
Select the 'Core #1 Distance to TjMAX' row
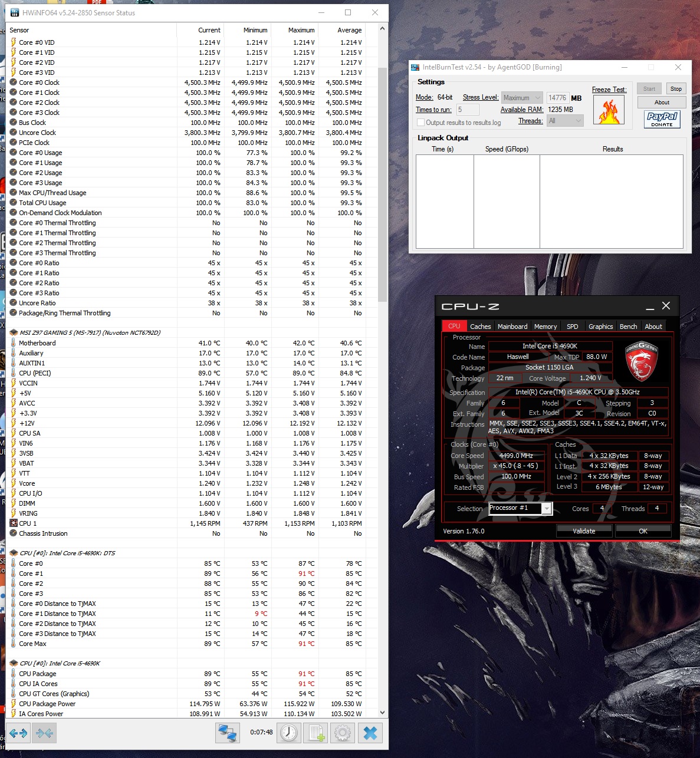pyautogui.click(x=192, y=614)
